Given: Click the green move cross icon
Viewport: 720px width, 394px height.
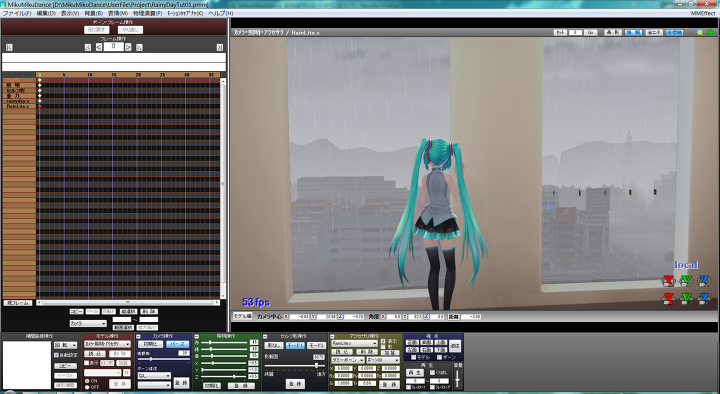Looking at the screenshot, I should click(x=710, y=33).
